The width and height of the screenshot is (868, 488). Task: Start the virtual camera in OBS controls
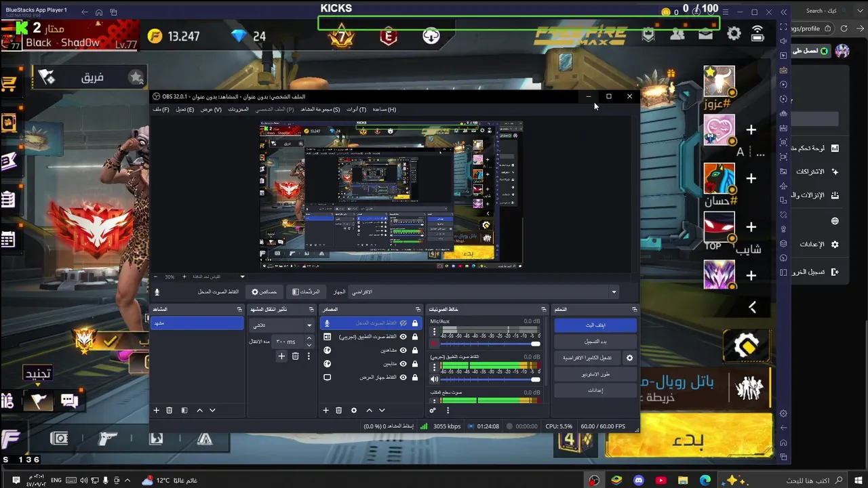pyautogui.click(x=588, y=358)
